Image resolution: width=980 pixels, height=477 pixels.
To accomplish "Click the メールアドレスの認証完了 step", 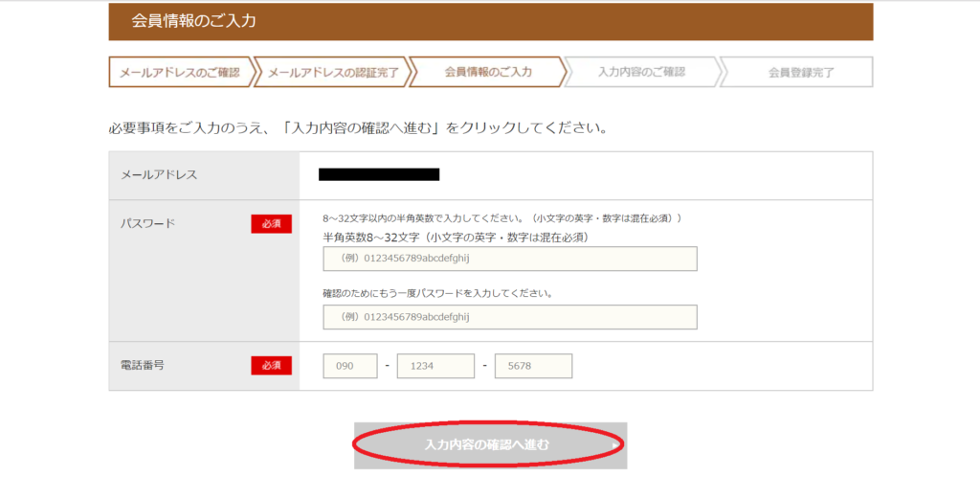I will [333, 73].
